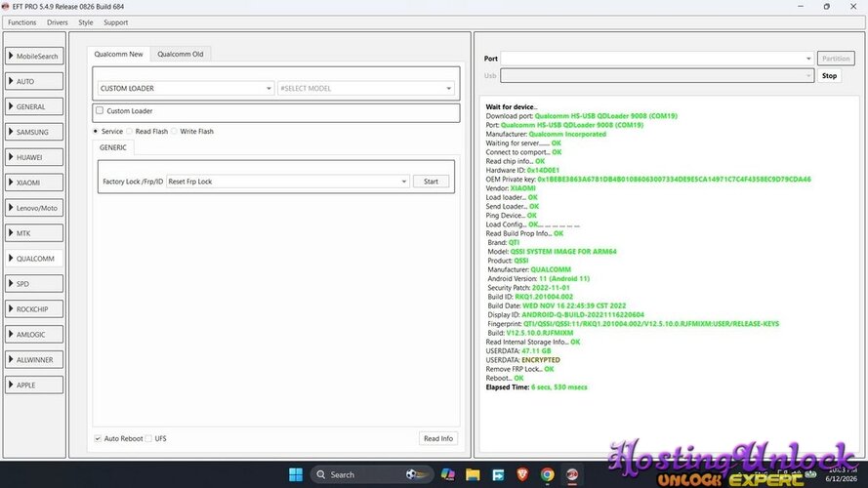Expand the GENERAL sidebar section
Image resolution: width=868 pixels, height=488 pixels.
click(34, 106)
